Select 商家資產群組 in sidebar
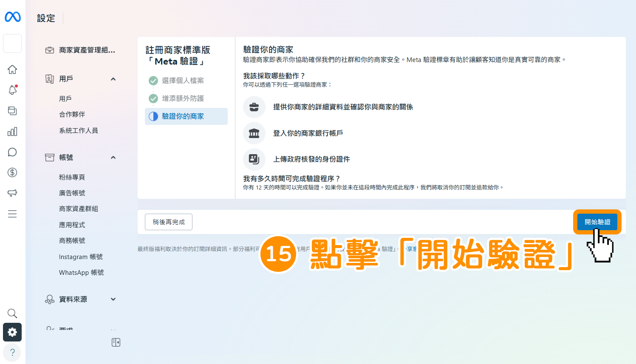The height and width of the screenshot is (364, 636). [79, 209]
